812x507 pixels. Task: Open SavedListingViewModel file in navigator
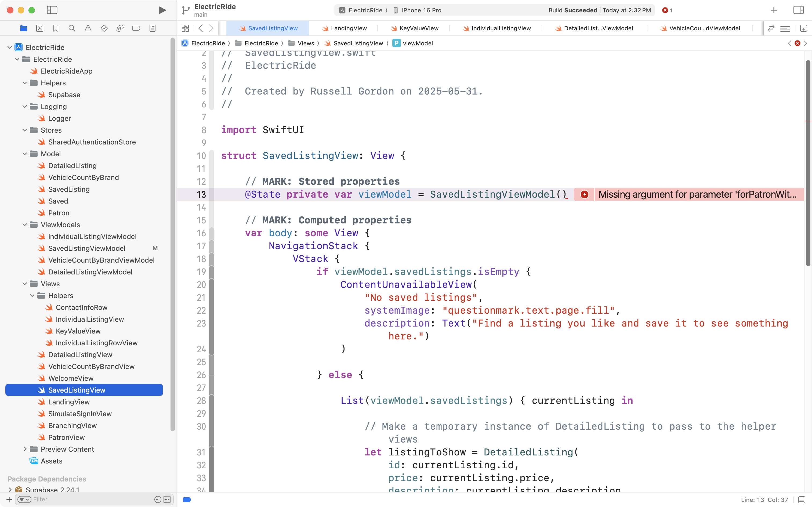point(86,248)
